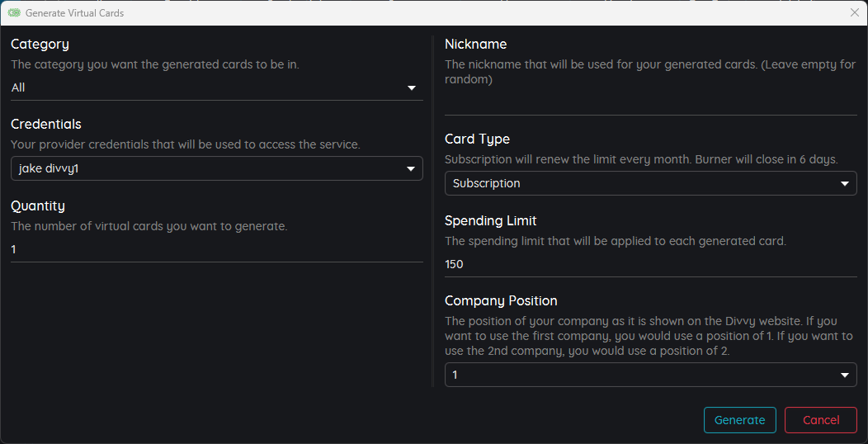This screenshot has width=868, height=444.
Task: Click the Category dropdown arrow
Action: (x=411, y=88)
